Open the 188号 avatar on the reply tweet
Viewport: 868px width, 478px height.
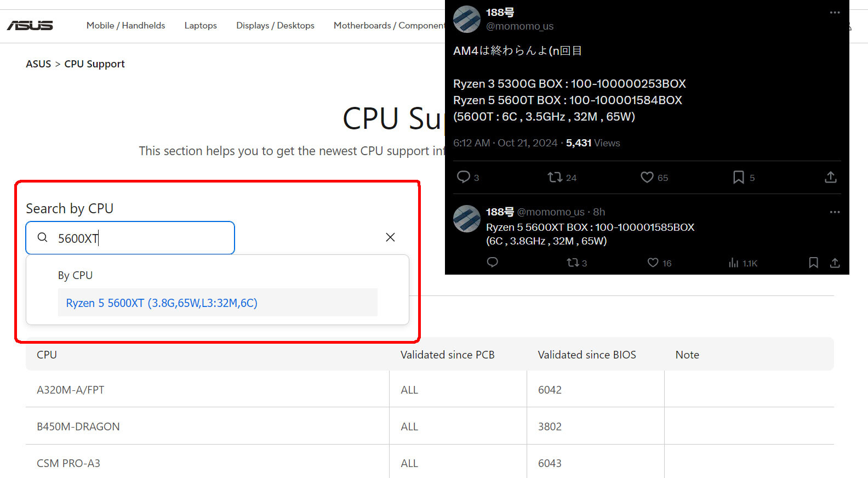coord(467,219)
